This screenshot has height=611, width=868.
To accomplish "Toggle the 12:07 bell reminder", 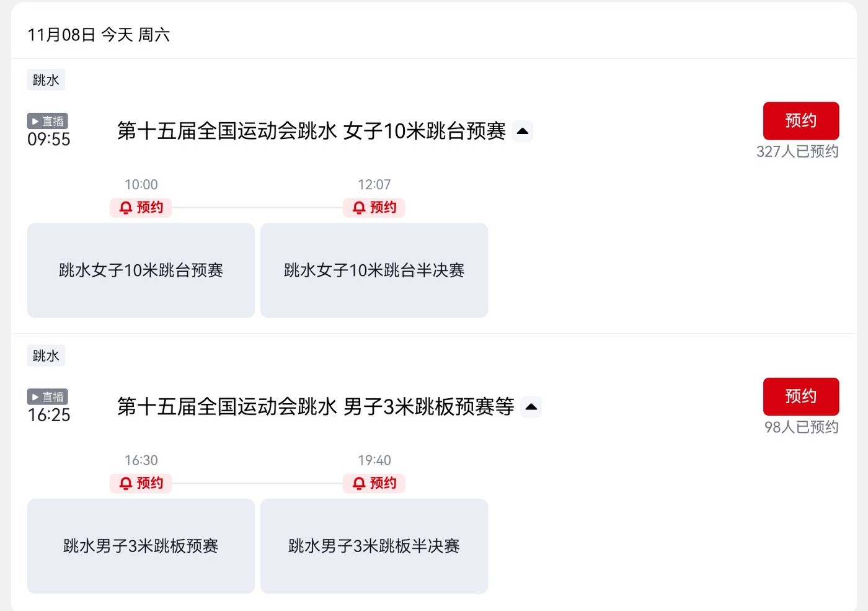I will [374, 208].
